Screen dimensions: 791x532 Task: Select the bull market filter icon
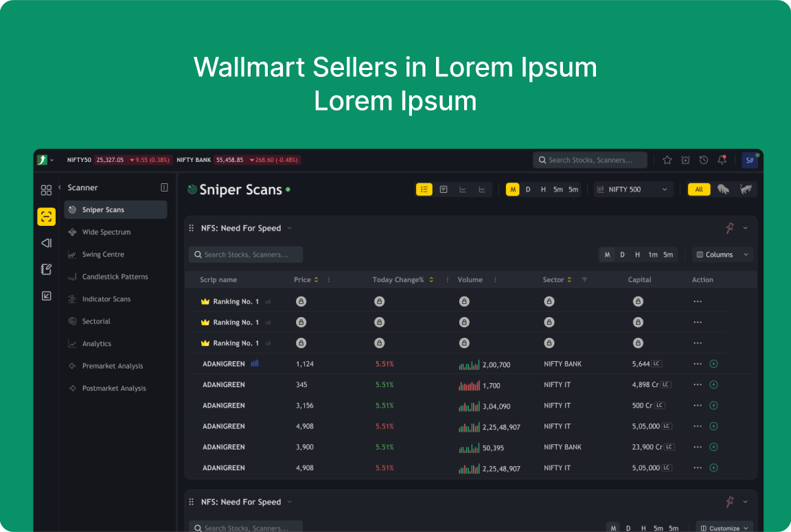(746, 189)
